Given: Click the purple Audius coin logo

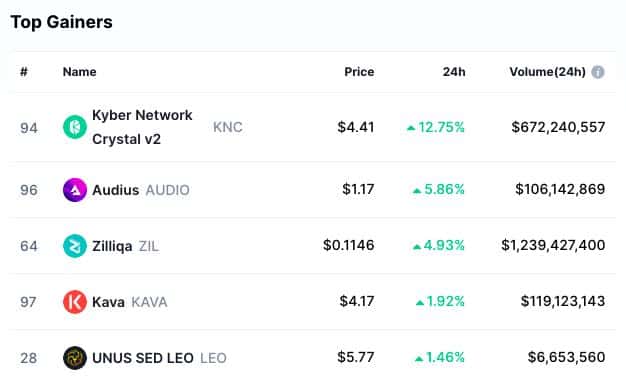Looking at the screenshot, I should (75, 190).
